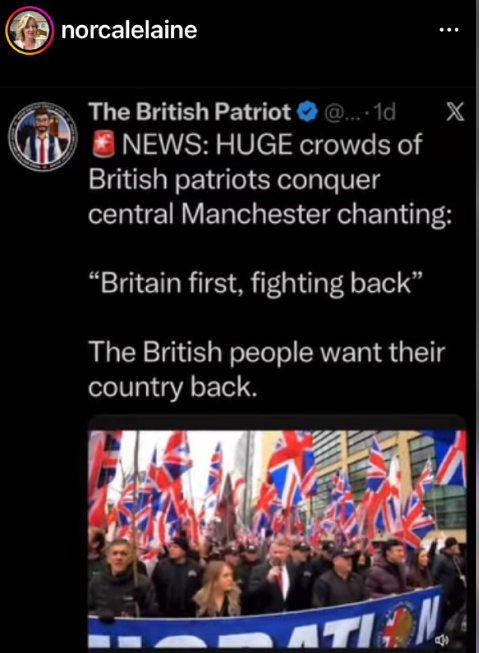Select the "central Manchester chanting:" line
479x653 pixels.
[270, 214]
